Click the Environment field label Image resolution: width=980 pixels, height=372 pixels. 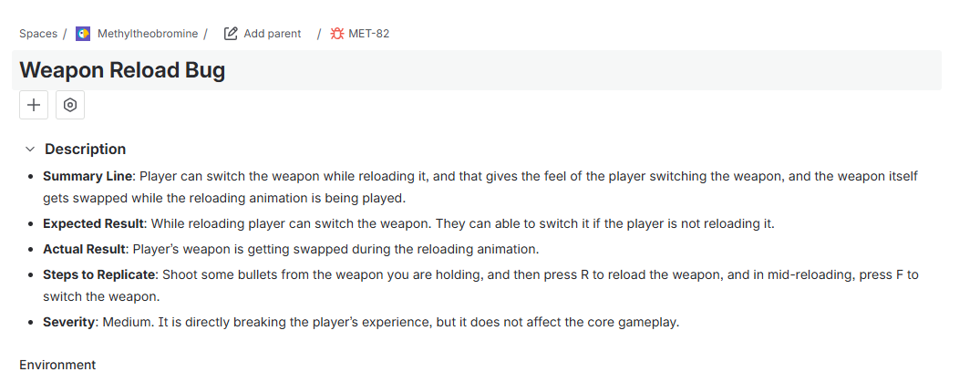[x=57, y=365]
